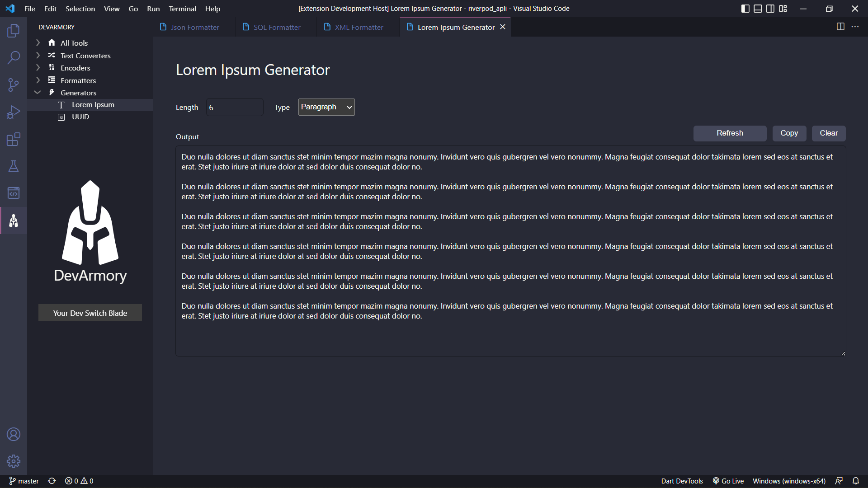Expand the All Tools tree node
This screenshot has width=868, height=488.
[x=38, y=43]
